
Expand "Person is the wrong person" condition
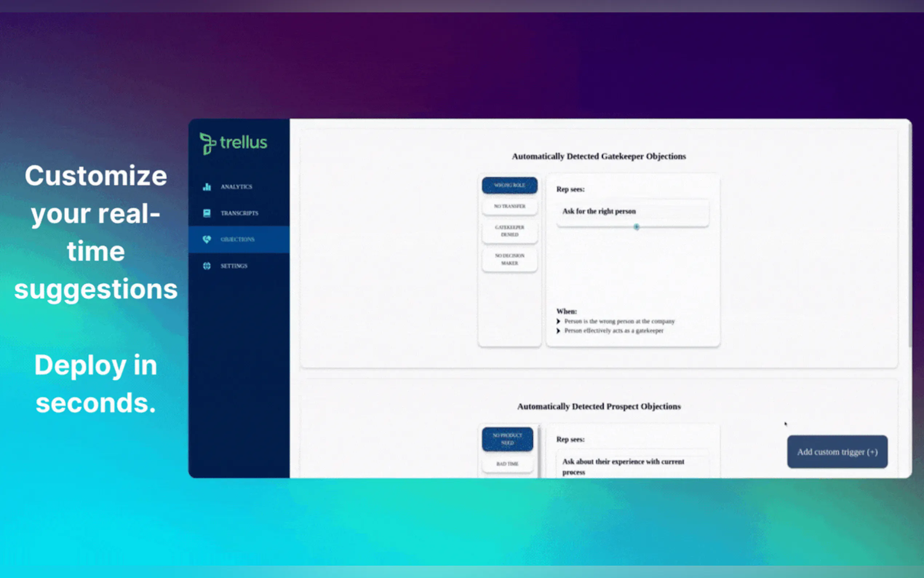click(558, 321)
